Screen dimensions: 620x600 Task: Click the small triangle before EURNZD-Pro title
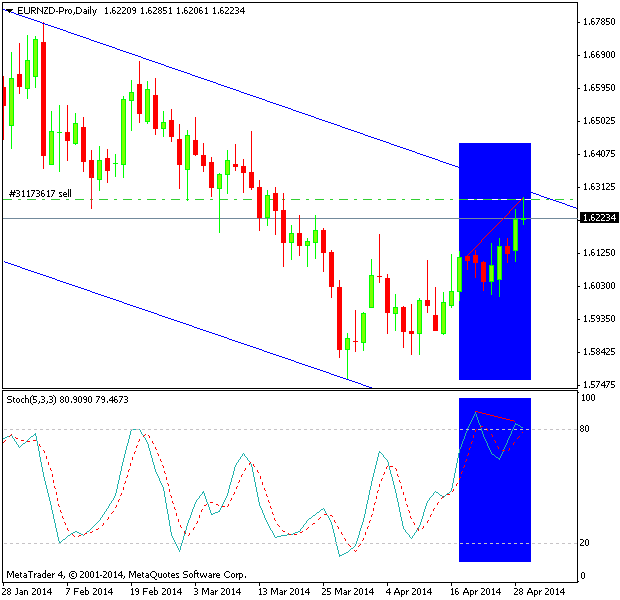(9, 11)
